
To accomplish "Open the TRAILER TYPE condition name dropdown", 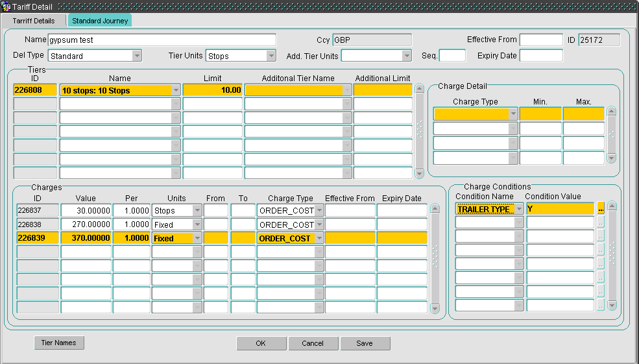I will click(519, 209).
